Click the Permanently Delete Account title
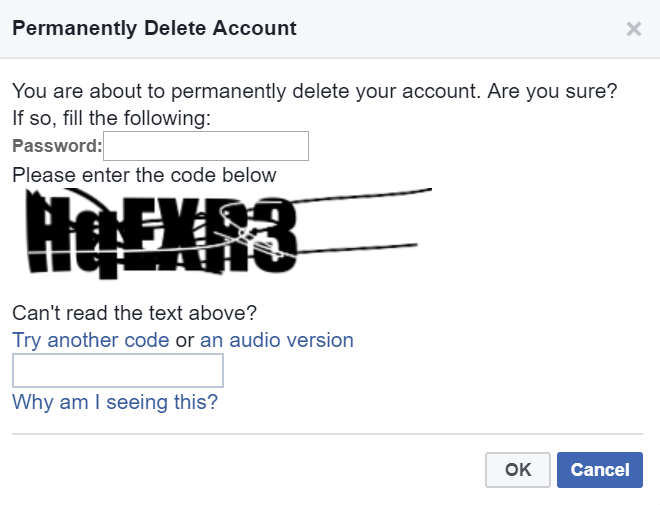The image size is (660, 505). (154, 29)
